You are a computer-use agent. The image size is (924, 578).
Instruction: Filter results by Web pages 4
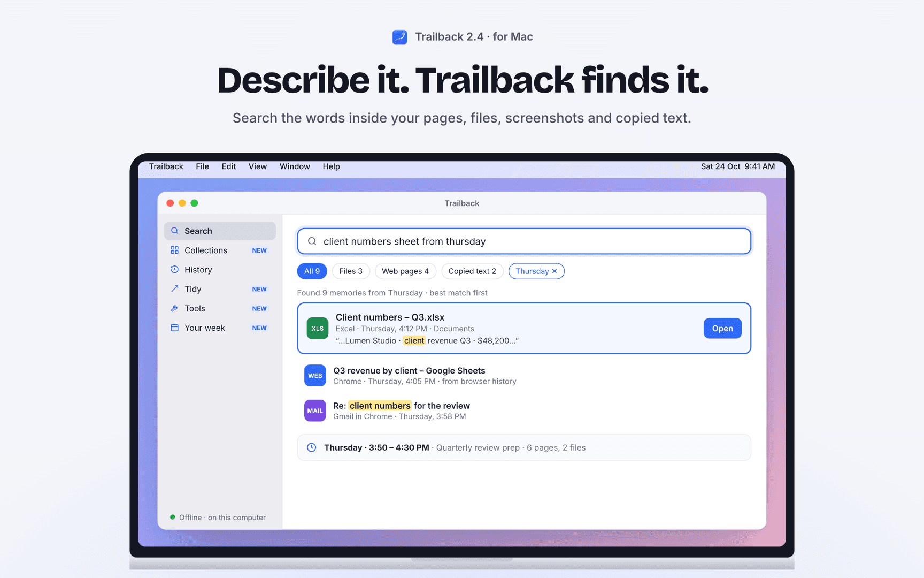405,271
